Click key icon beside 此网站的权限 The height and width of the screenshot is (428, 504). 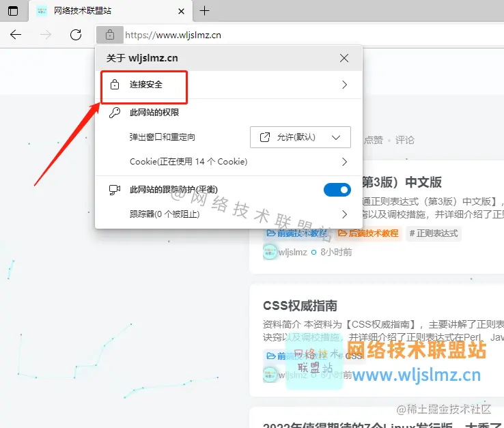(x=115, y=113)
